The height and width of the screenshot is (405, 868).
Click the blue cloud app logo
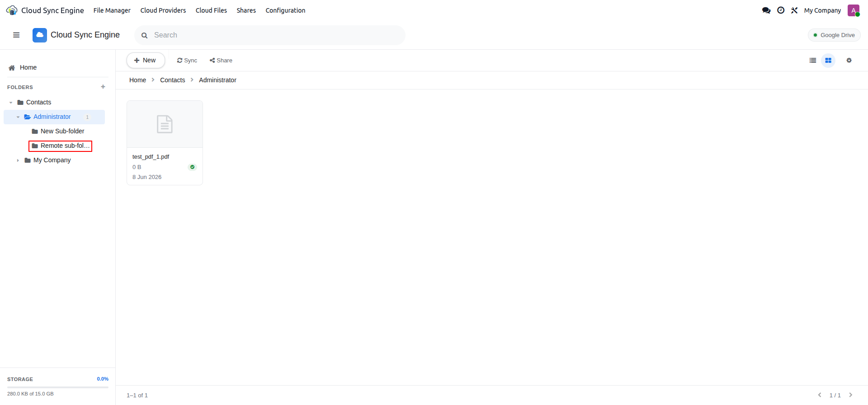coord(40,35)
